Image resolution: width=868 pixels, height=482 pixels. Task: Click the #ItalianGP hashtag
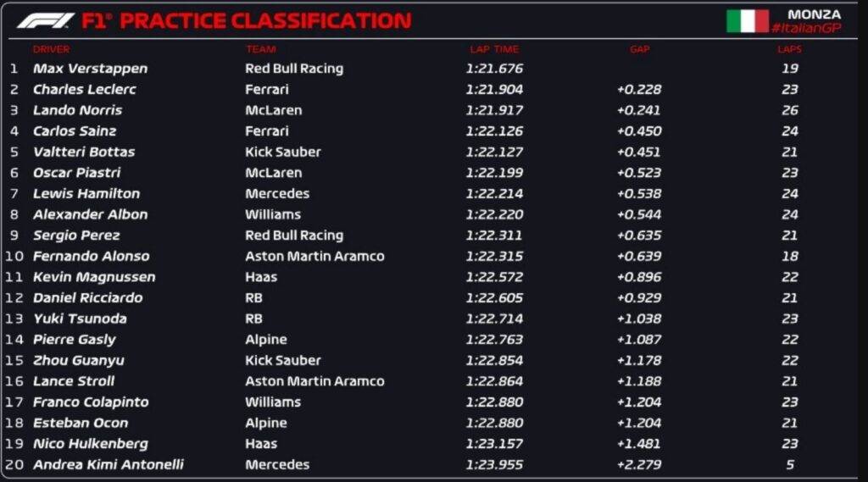(808, 29)
